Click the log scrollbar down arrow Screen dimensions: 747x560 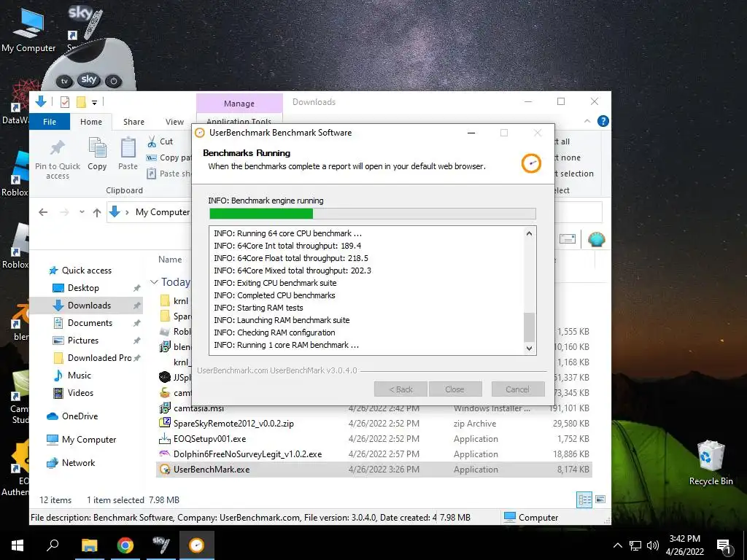529,348
